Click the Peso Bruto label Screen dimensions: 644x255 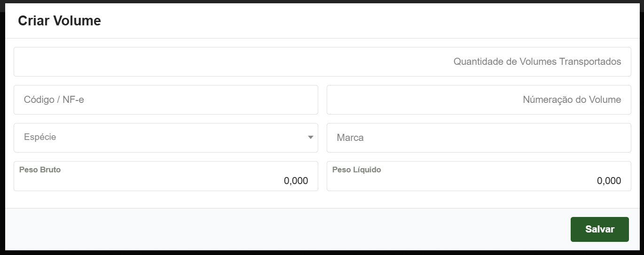click(40, 170)
